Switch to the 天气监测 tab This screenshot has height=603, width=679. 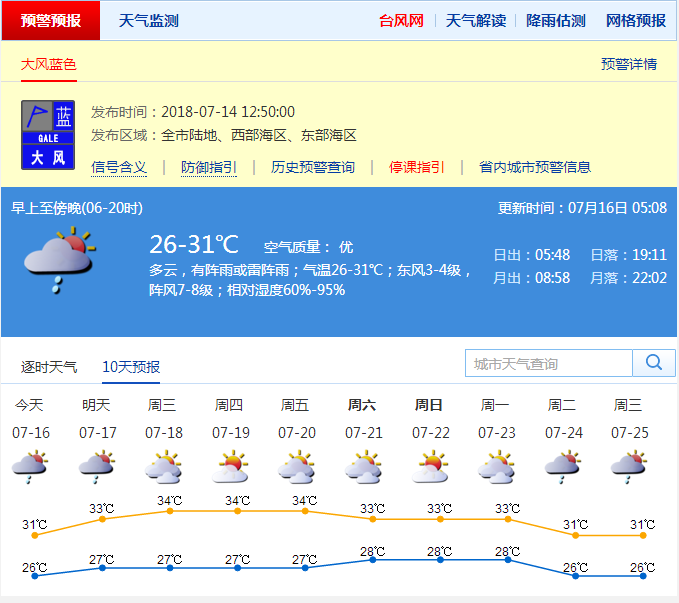coord(148,21)
